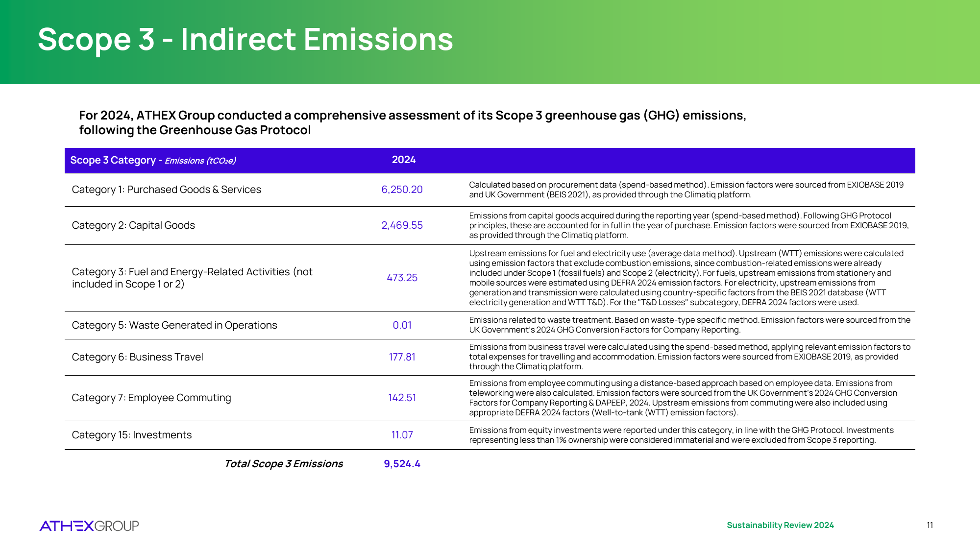Viewport: 980px width, 551px height.
Task: Select 'Category 1: Purchased Goods & Services'
Action: click(167, 190)
